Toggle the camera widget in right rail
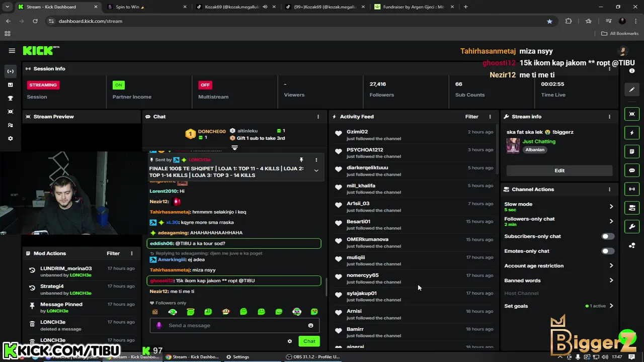Screen dimensions: 644x362 632,208
